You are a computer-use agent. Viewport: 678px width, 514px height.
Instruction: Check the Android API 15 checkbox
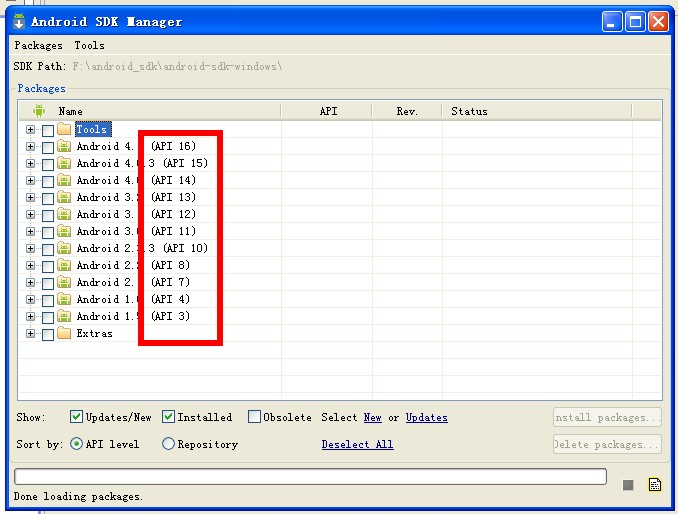pos(48,164)
